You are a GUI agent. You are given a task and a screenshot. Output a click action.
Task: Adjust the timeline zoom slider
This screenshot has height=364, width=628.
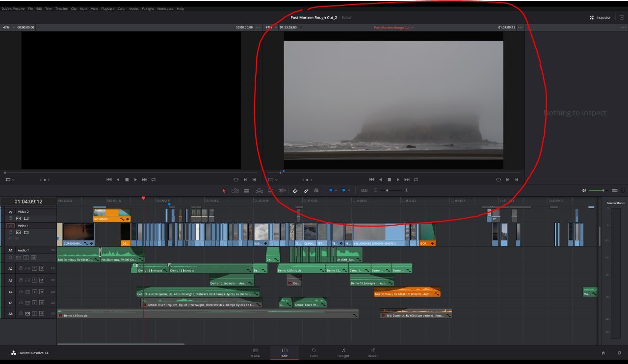[x=388, y=190]
